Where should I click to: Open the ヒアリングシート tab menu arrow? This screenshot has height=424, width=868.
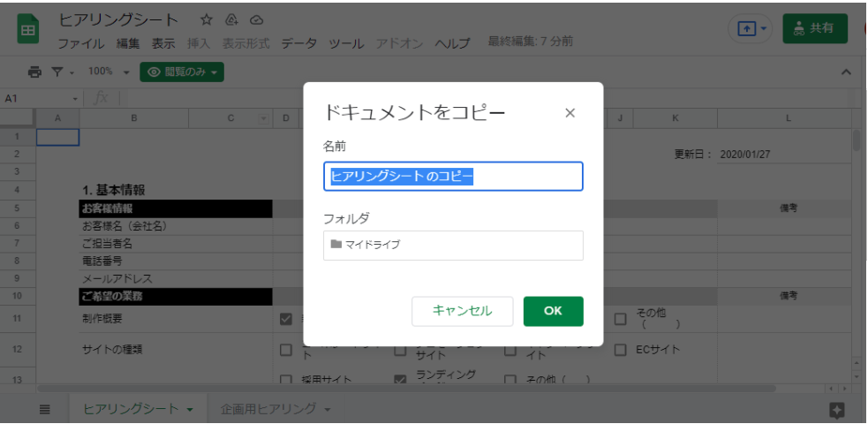(190, 410)
